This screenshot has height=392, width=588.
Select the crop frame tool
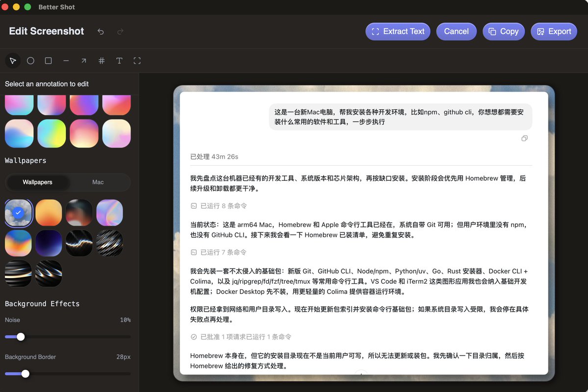(137, 61)
